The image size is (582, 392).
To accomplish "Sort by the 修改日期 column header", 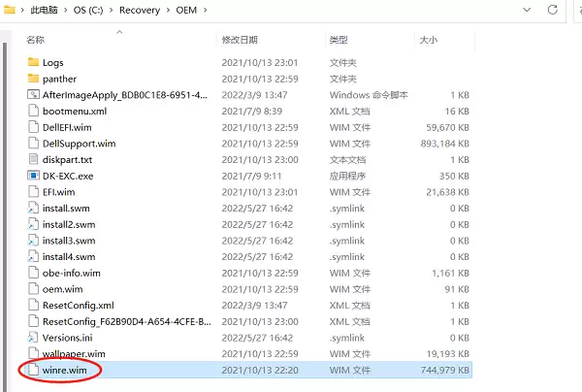I will 240,40.
